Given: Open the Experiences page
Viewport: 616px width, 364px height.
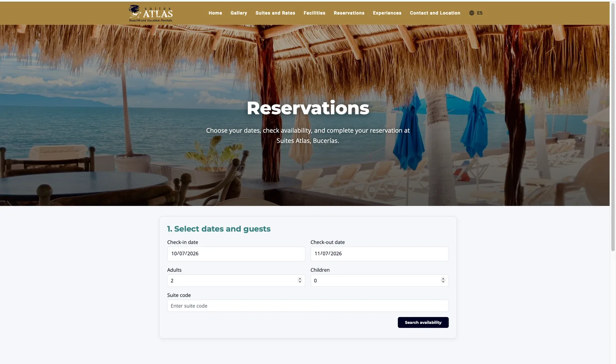Looking at the screenshot, I should (x=387, y=13).
